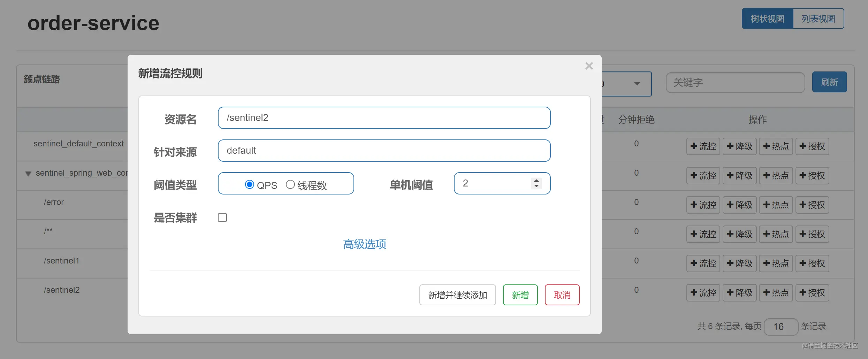868x359 pixels.
Task: Add 授权 rule for /sentinel2 row
Action: 812,293
